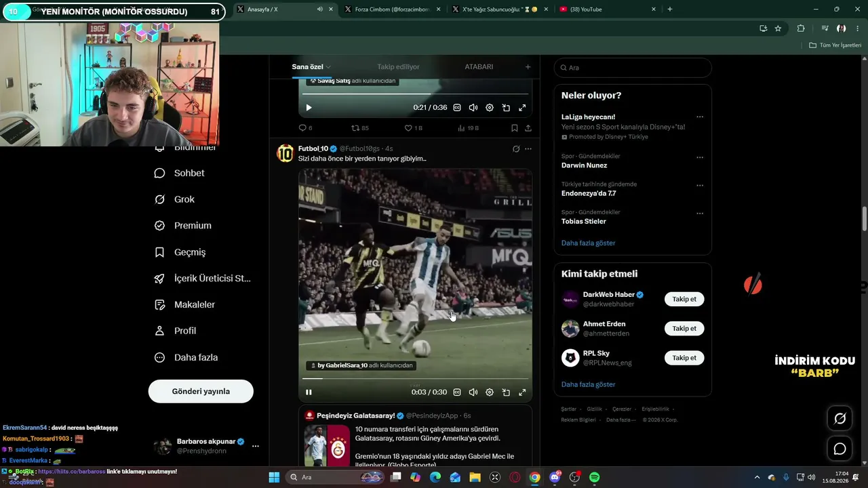Bookmark this page with the star icon
The image size is (868, 488).
pos(778,28)
